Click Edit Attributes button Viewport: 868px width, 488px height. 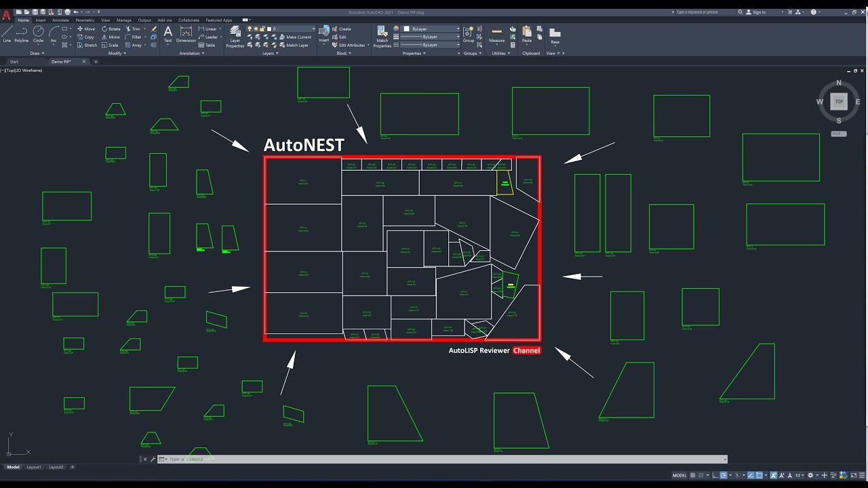click(x=348, y=45)
